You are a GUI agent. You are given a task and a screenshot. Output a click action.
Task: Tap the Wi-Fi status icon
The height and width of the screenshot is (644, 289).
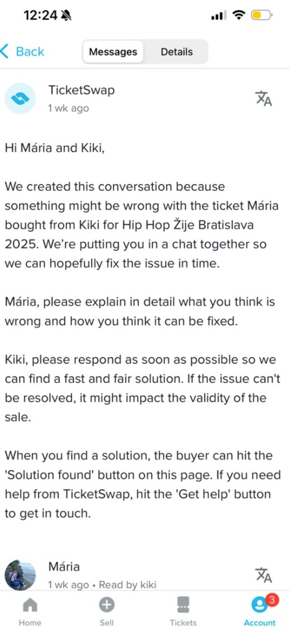239,15
